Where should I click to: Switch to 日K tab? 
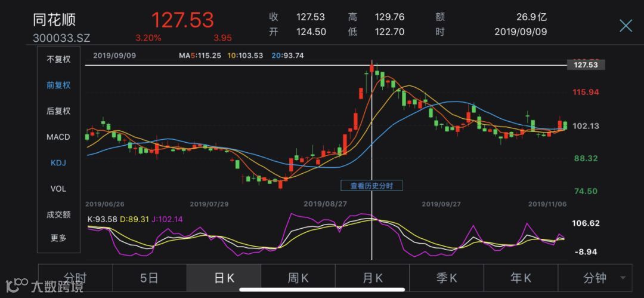click(224, 278)
